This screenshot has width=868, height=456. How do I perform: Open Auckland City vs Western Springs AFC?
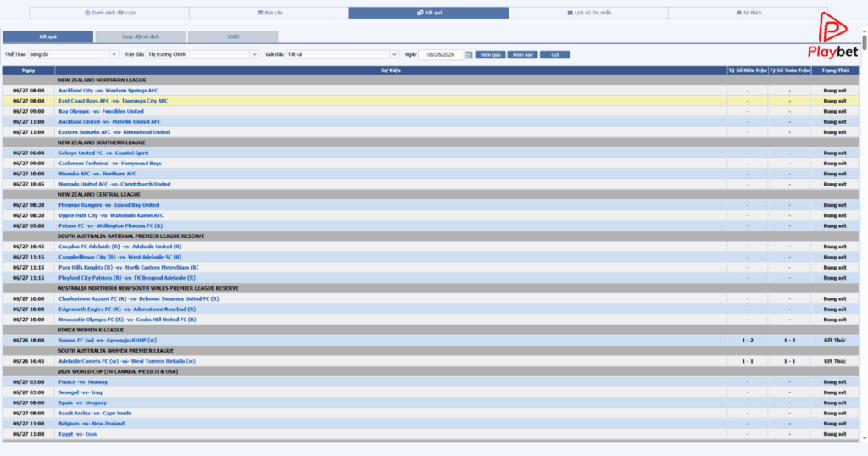click(x=108, y=90)
